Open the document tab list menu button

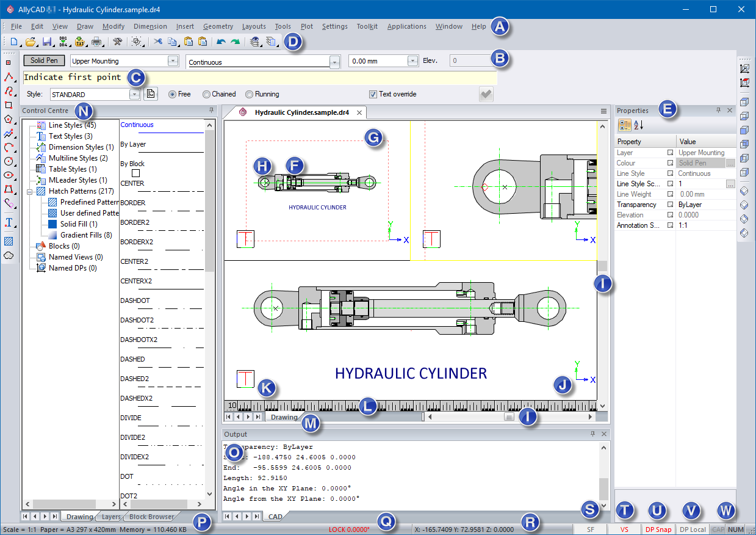pyautogui.click(x=603, y=112)
